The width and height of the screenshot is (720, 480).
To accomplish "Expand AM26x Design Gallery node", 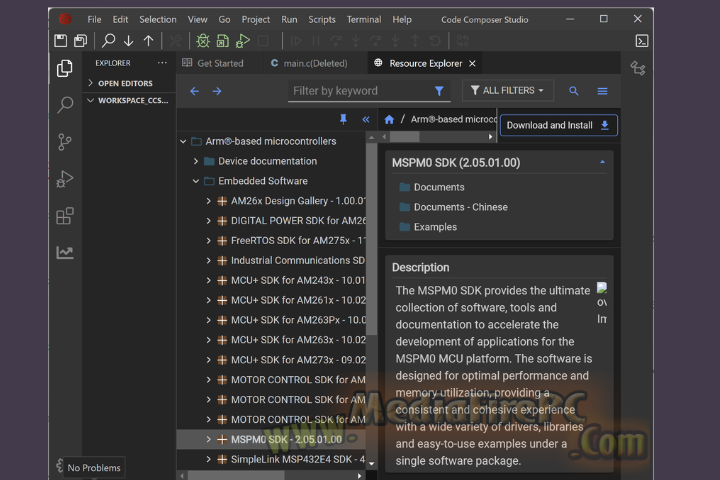I will click(209, 201).
